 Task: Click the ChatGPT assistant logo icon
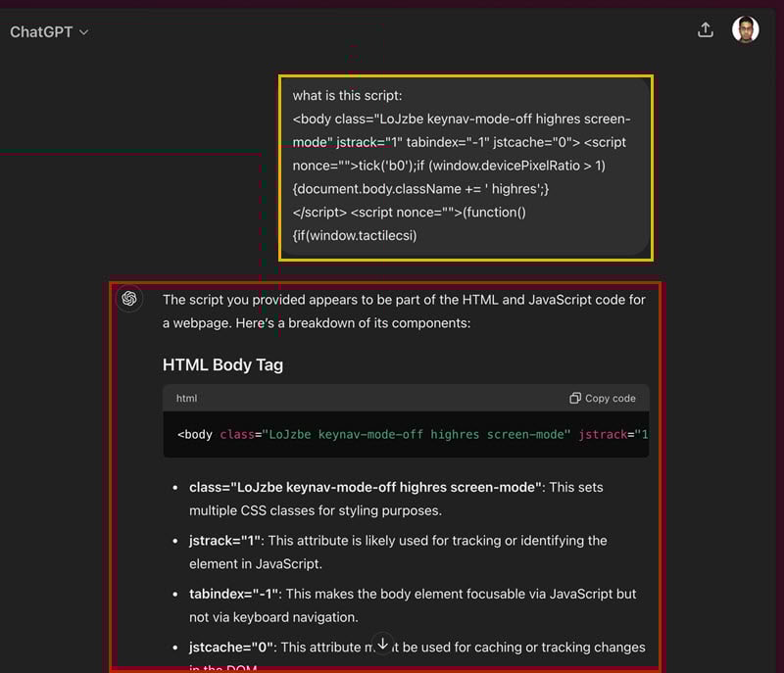[129, 299]
